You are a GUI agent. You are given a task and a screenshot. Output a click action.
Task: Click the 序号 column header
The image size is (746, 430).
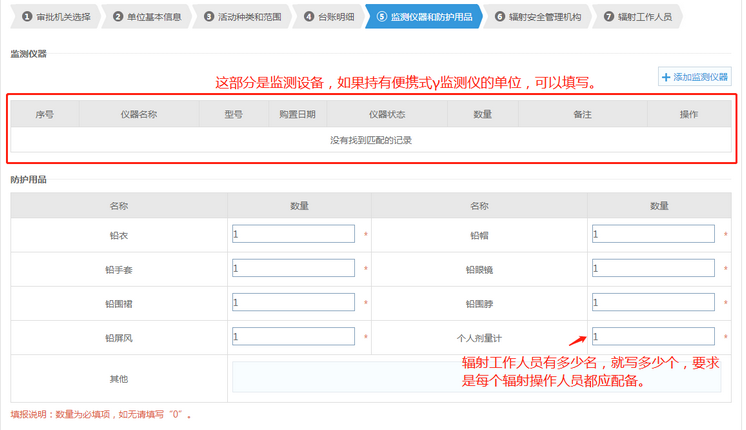pos(45,114)
